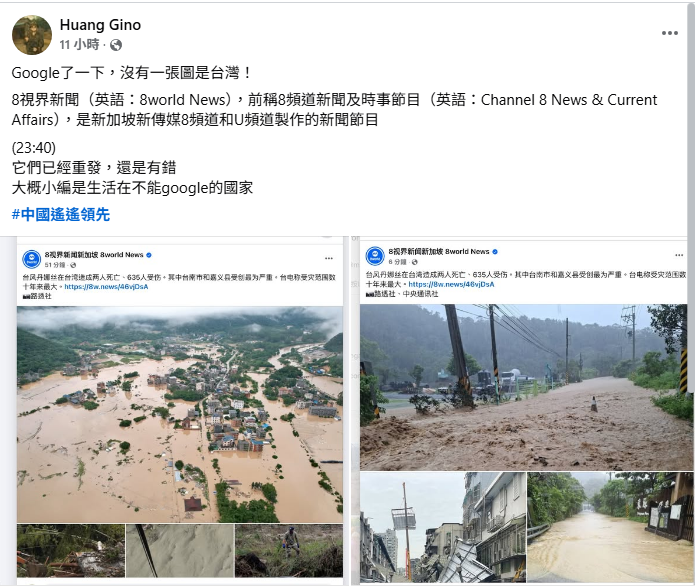
Task: Click 8world News logo in left screenshot
Action: pyautogui.click(x=32, y=259)
